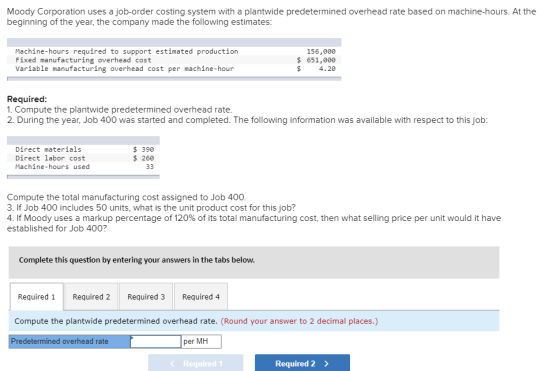Click the $ 260 direct labor value

pos(143,158)
